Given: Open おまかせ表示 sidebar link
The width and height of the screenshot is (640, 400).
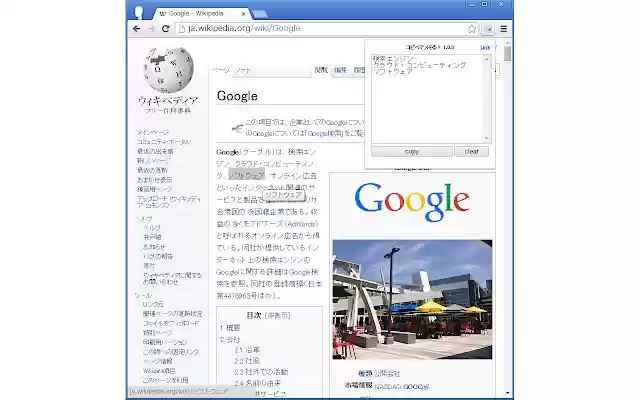Looking at the screenshot, I should click(x=155, y=180).
